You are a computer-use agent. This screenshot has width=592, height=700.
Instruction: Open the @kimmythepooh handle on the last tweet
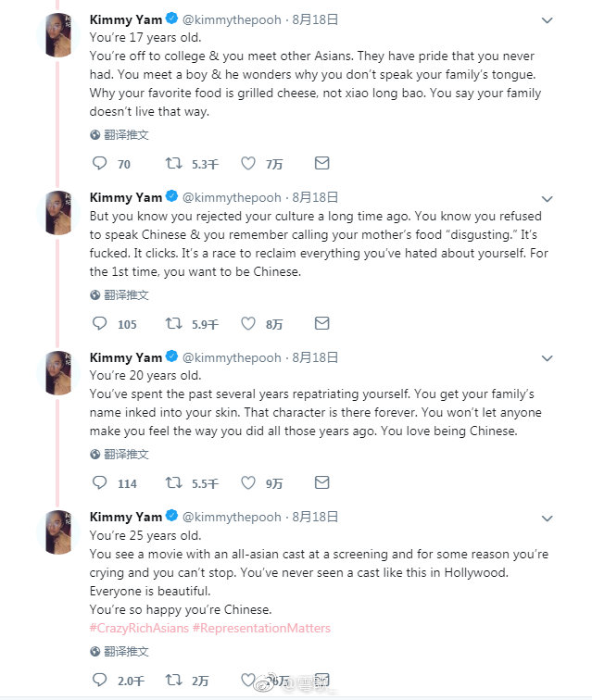[232, 517]
